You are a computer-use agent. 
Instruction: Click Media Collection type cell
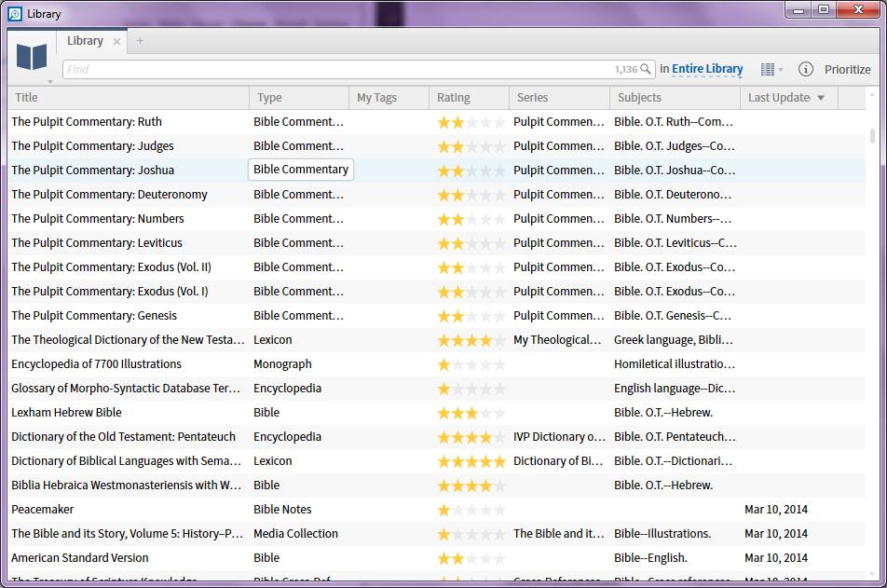coord(295,534)
